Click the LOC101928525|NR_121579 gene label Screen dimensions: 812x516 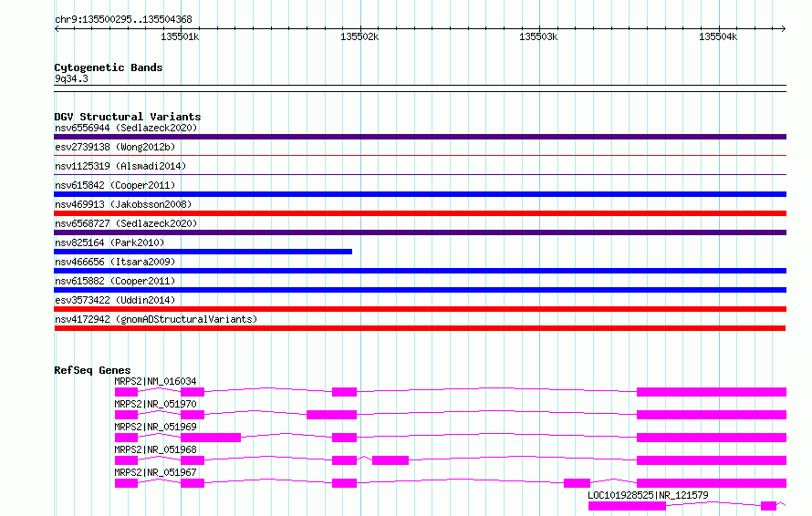648,495
